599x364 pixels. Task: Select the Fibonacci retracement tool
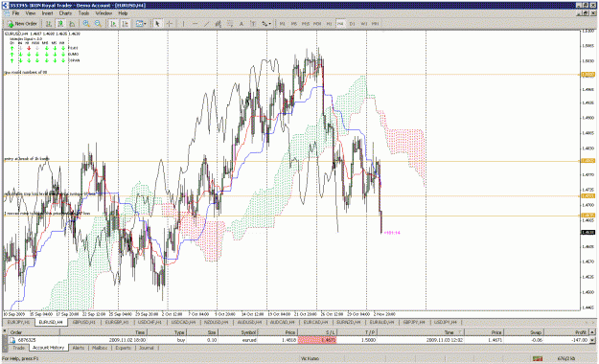click(x=230, y=24)
